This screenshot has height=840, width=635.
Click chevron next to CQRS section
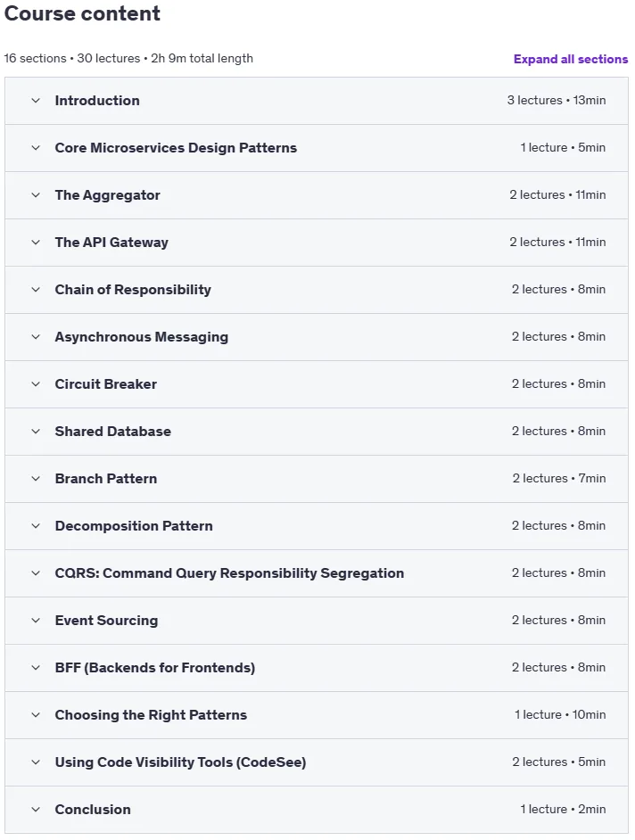tap(36, 573)
